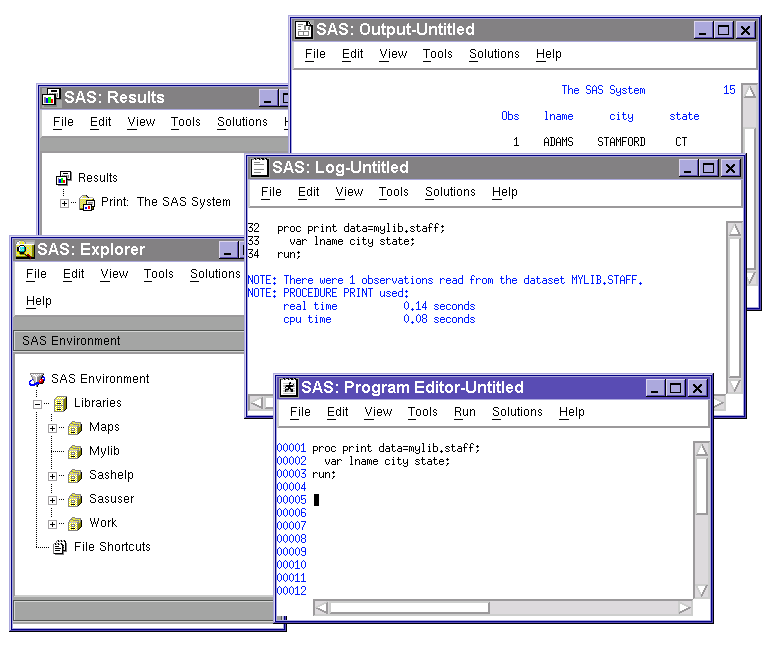
Task: Open Tools menu in Program Editor
Action: [423, 412]
